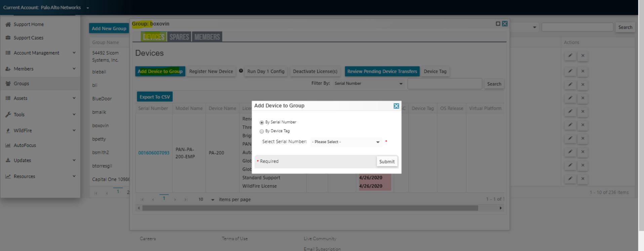Delete the 54492 Sicom Systems group
The width and height of the screenshot is (644, 251).
(x=583, y=56)
